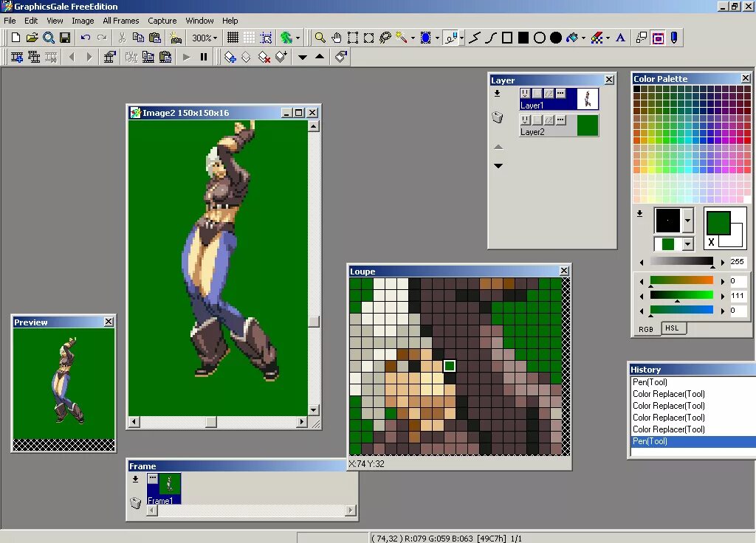
Task: Toggle snap to grid option
Action: pos(266,38)
